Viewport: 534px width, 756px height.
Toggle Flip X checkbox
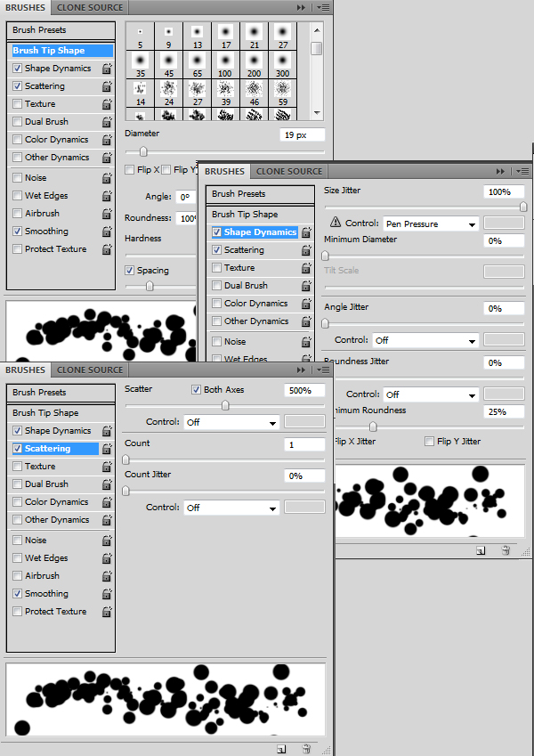coord(130,170)
